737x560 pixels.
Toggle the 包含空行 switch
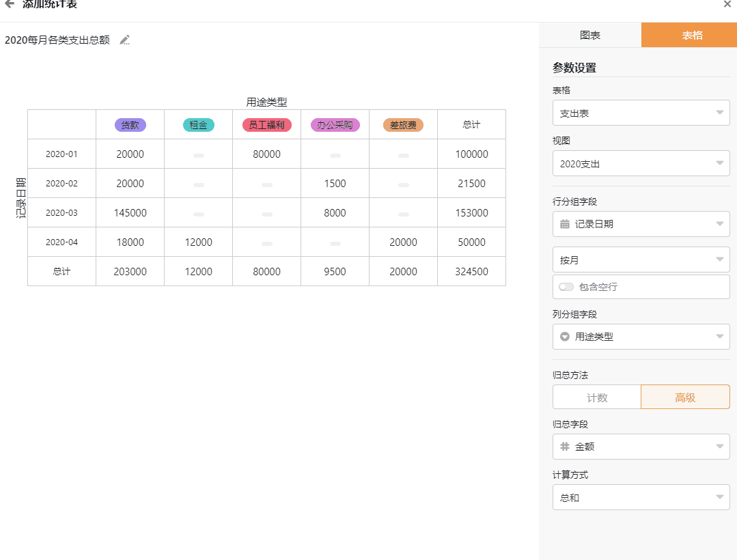[x=566, y=287]
